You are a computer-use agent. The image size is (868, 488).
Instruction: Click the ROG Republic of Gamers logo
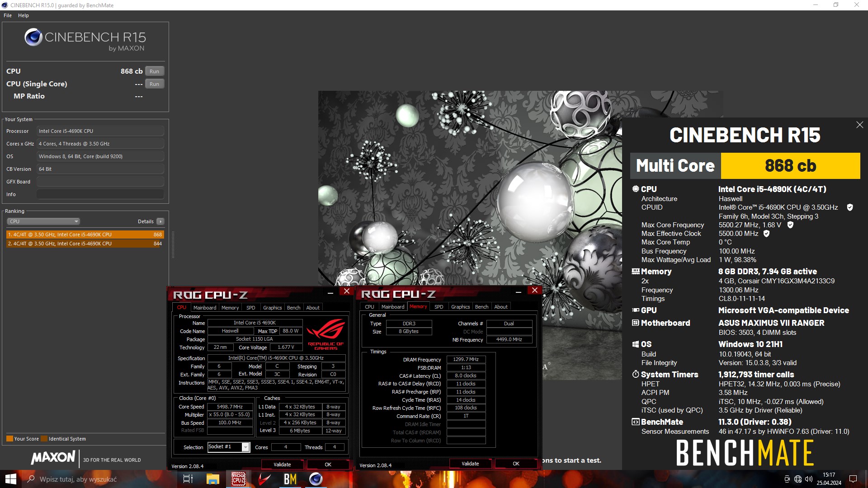pos(325,334)
